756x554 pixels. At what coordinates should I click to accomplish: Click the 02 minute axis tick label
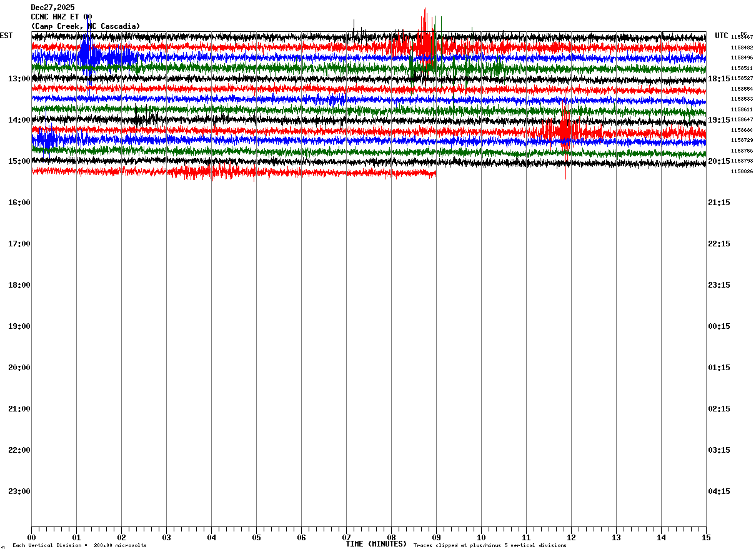(121, 537)
